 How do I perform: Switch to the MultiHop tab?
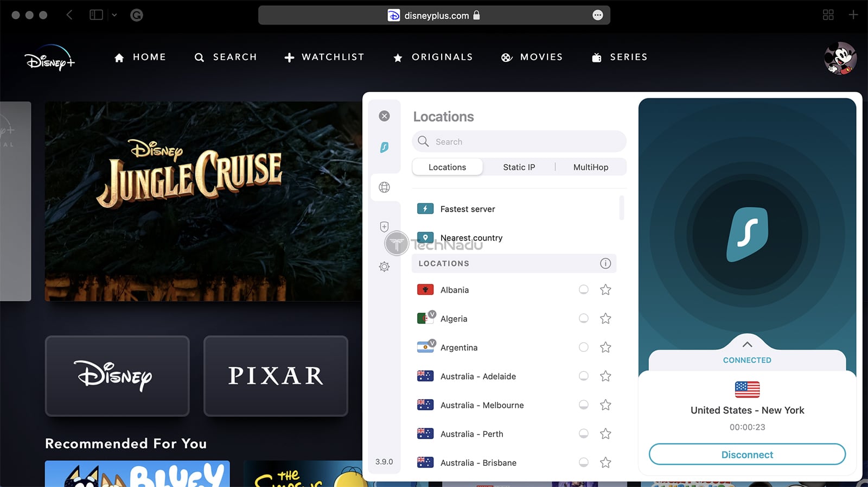(591, 167)
